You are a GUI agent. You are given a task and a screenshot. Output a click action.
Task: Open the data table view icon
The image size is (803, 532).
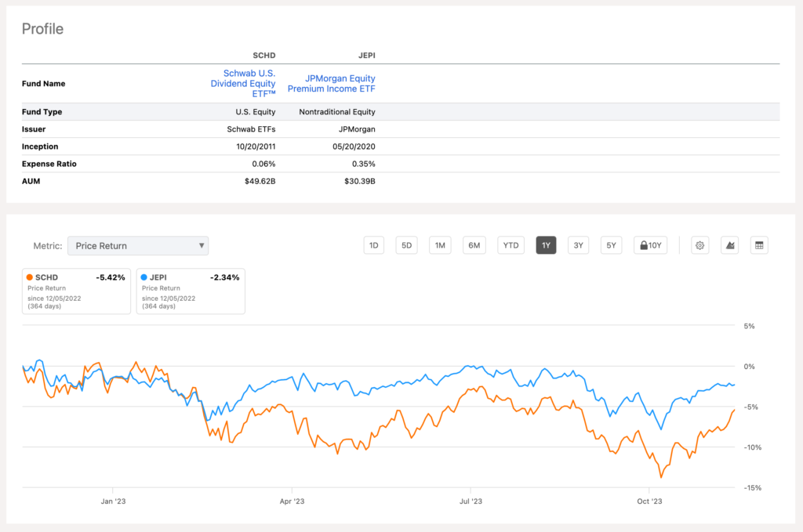[x=759, y=245]
